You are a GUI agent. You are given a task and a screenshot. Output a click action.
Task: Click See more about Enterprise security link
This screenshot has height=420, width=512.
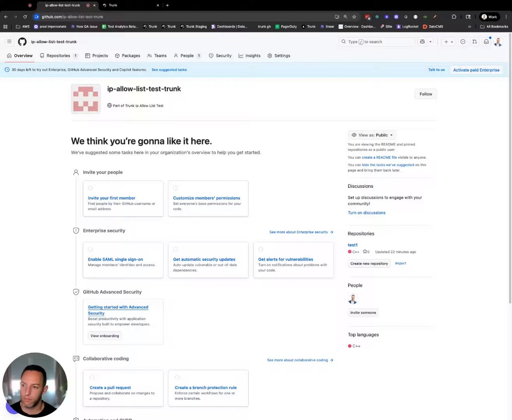[301, 232]
